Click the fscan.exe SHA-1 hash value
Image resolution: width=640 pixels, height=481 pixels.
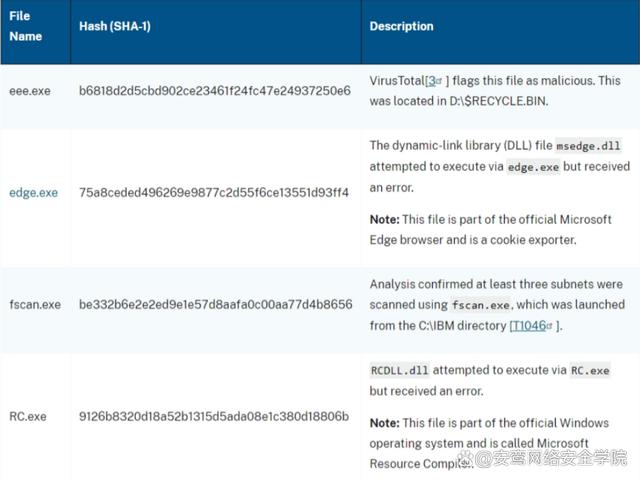(216, 305)
